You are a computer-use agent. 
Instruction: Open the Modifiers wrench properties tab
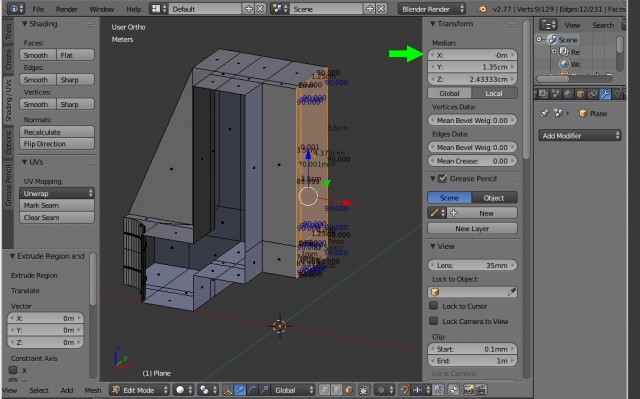click(605, 94)
